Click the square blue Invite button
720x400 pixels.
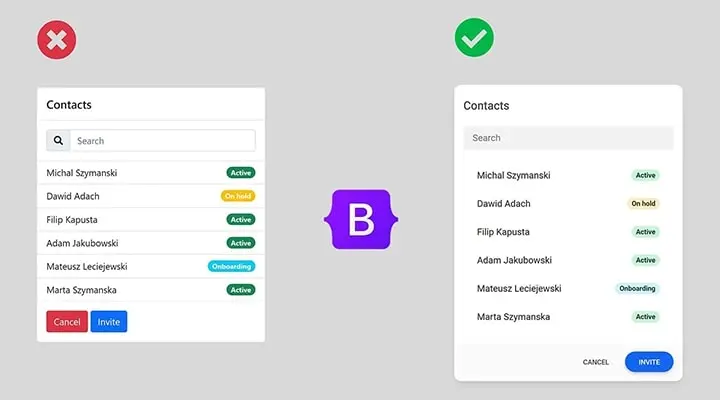[x=109, y=321]
